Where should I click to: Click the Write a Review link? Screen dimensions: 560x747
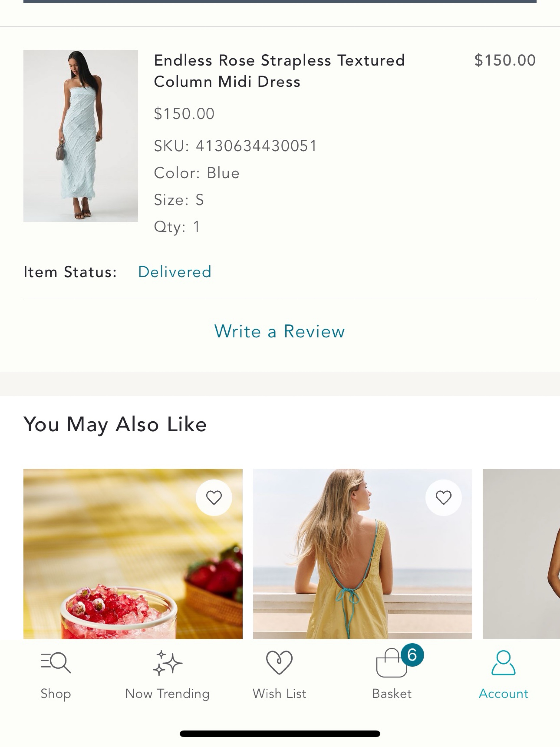[279, 331]
